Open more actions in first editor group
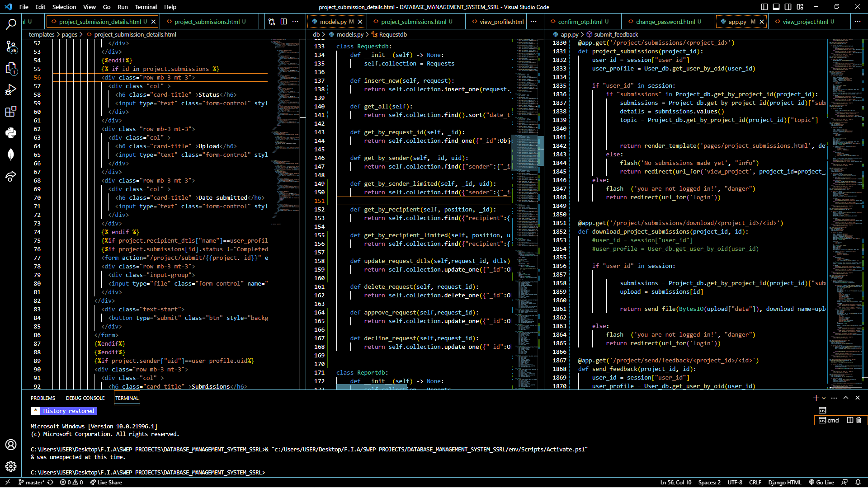 click(295, 22)
